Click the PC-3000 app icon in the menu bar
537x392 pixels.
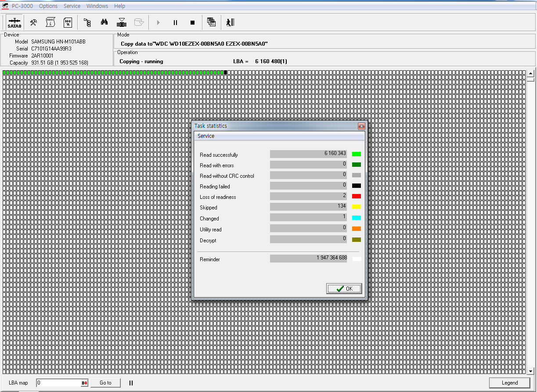tap(5, 6)
